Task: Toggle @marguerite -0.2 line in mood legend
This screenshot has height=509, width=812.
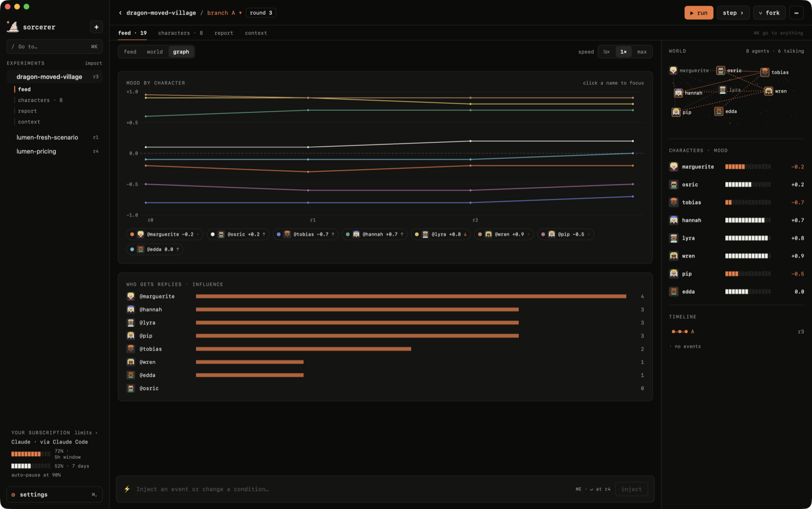Action: point(165,234)
